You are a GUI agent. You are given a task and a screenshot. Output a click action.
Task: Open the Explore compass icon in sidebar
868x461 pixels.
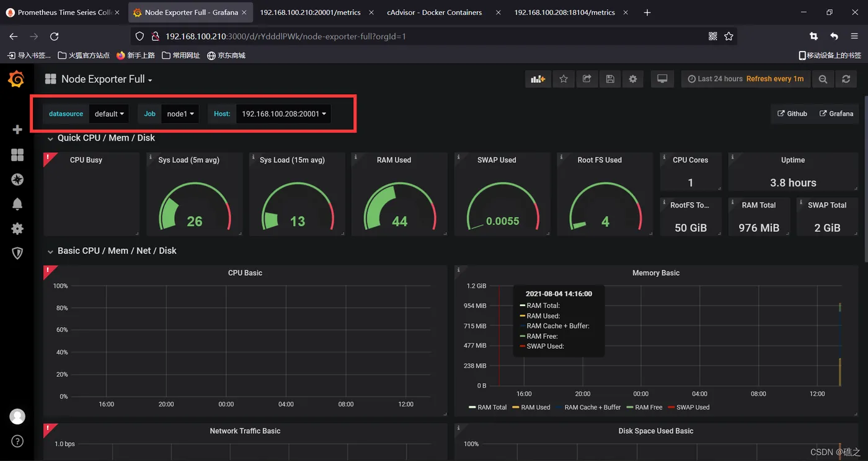(x=17, y=179)
